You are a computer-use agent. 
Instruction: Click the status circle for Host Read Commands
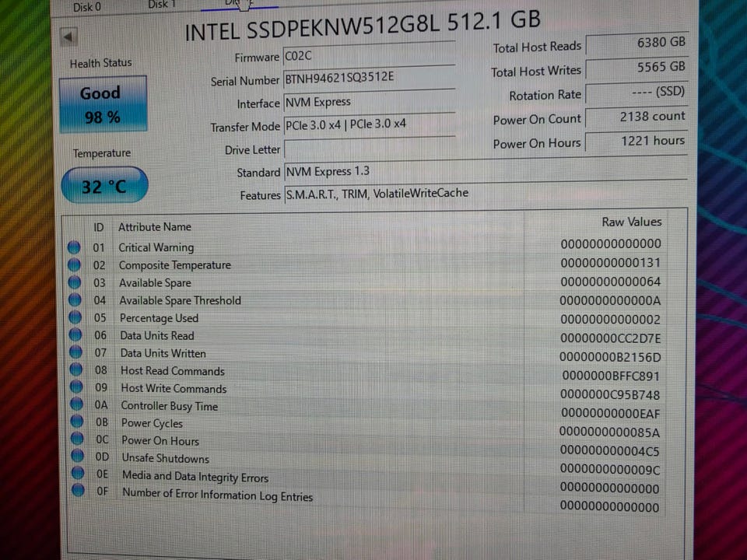(75, 369)
